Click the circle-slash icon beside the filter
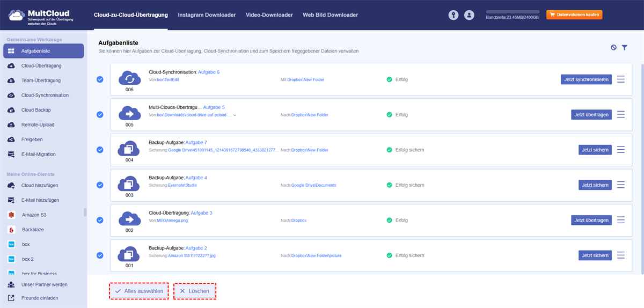The image size is (644, 308). [613, 48]
